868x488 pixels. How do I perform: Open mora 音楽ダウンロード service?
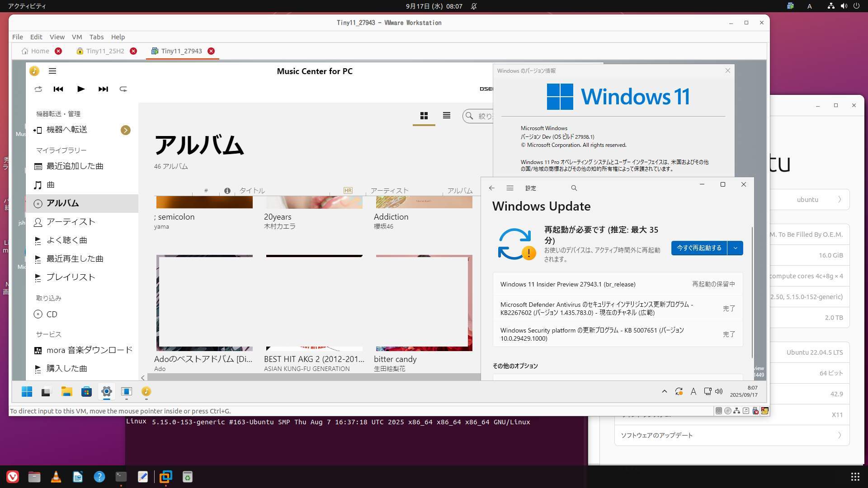point(89,350)
